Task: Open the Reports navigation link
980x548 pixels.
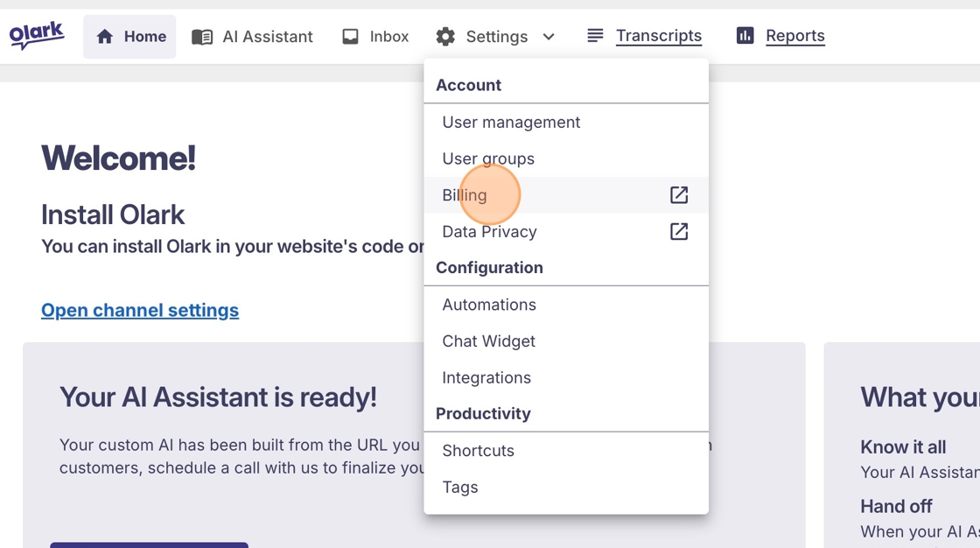Action: point(794,36)
